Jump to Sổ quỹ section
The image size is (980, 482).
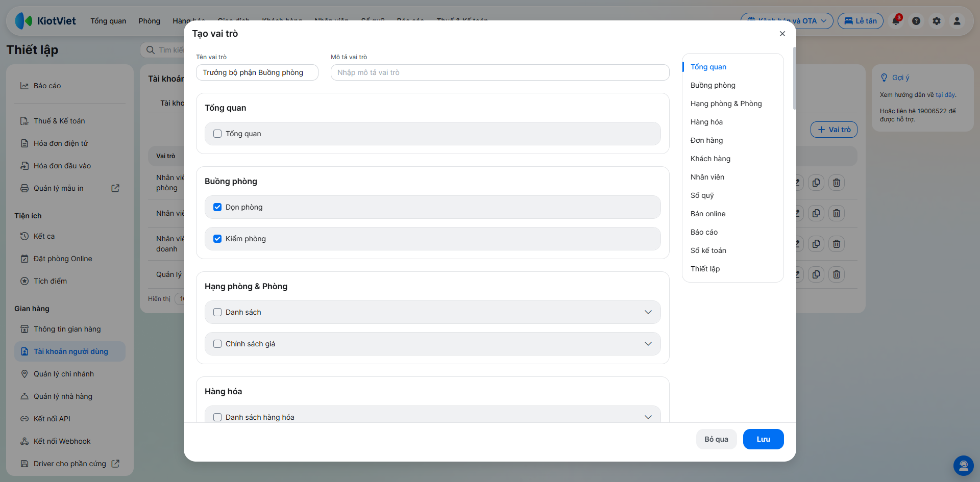coord(702,195)
